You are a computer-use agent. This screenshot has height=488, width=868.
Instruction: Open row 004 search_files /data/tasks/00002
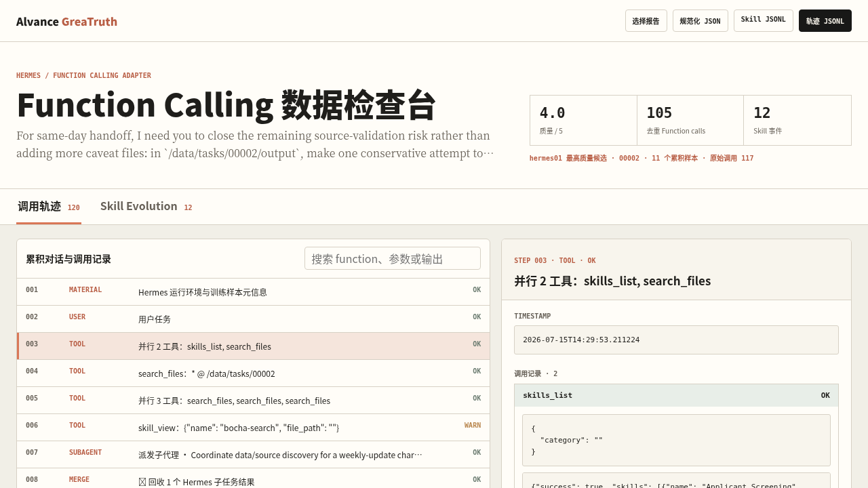[x=253, y=373]
